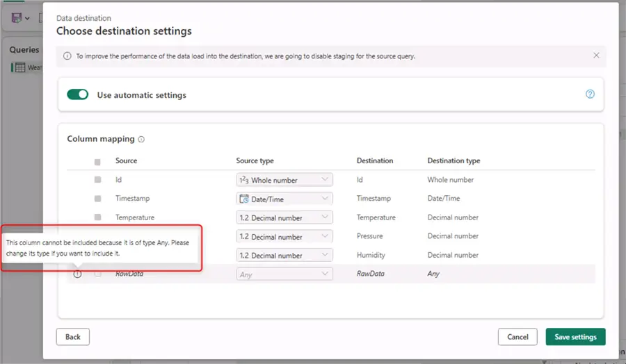626x364 pixels.
Task: Toggle the Id column checkbox
Action: click(x=97, y=179)
